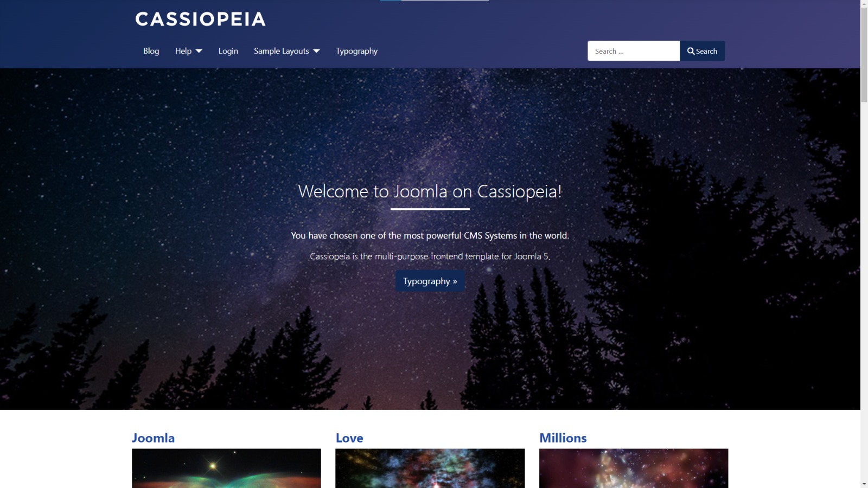Click the vertical scrollbar thumb
The image size is (868, 488).
coord(864,55)
